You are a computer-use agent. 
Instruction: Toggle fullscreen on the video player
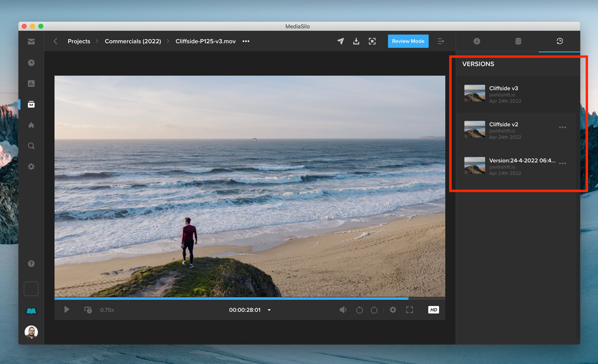[409, 310]
